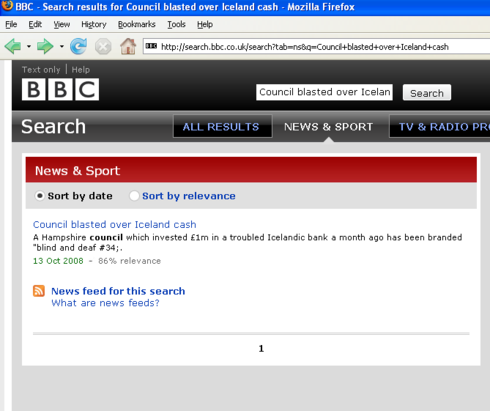Click the Help link beside Text only
490x411 pixels.
(x=81, y=70)
